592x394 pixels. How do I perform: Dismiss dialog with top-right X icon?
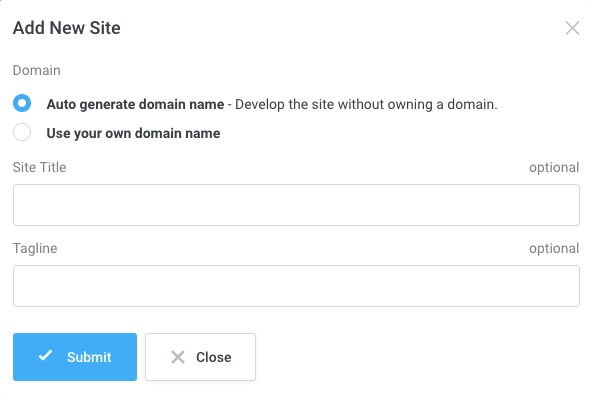coord(572,28)
